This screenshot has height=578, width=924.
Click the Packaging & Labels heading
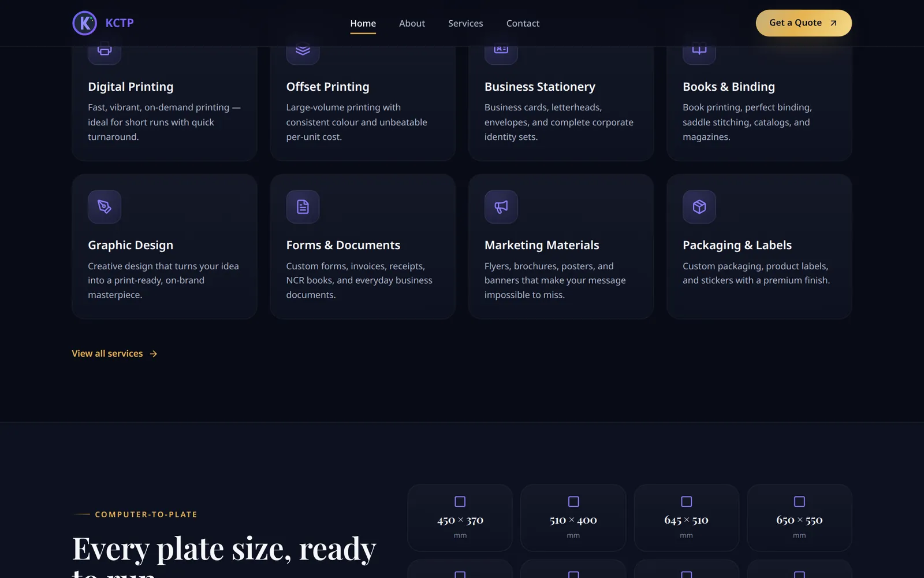[x=737, y=245]
